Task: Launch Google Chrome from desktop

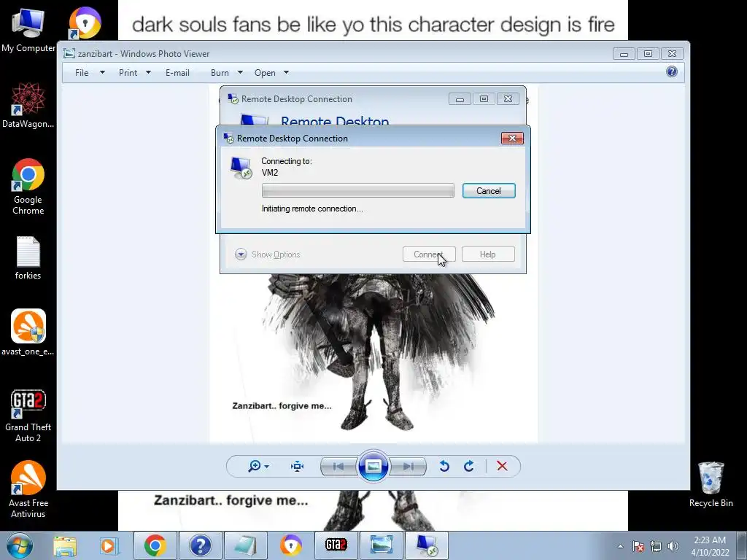Action: 28,186
